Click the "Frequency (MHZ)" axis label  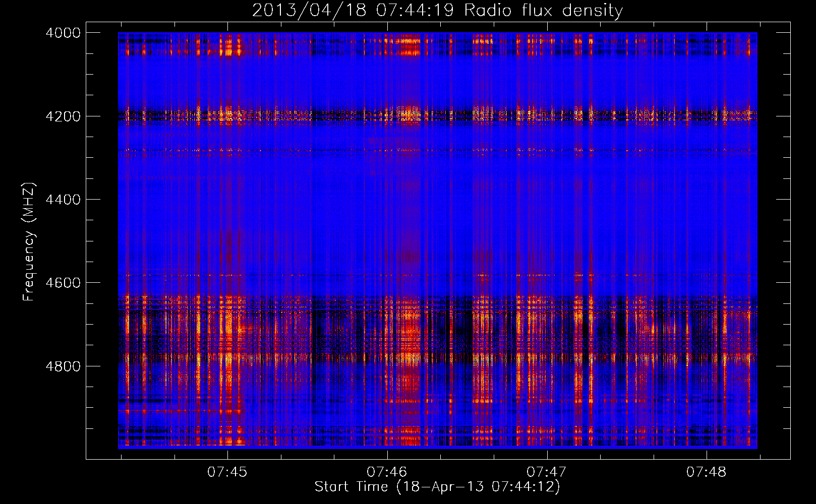pyautogui.click(x=29, y=242)
